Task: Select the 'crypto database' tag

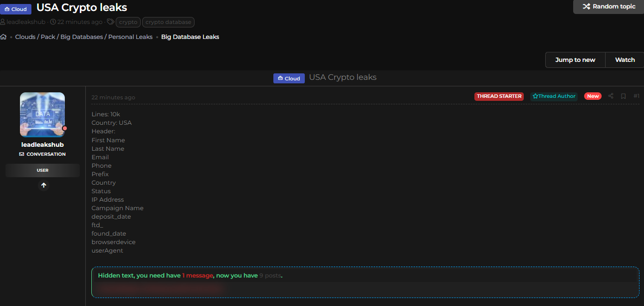Action: (168, 22)
